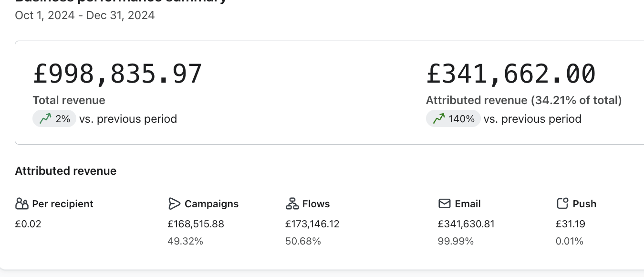This screenshot has height=277, width=644.
Task: Click the Flows revenue amount £173,146.12
Action: point(312,224)
